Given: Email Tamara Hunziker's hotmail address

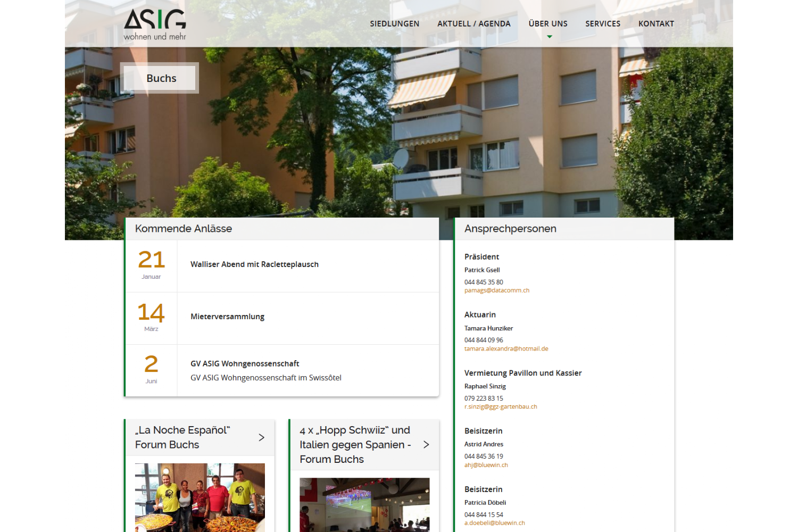Looking at the screenshot, I should pyautogui.click(x=506, y=349).
